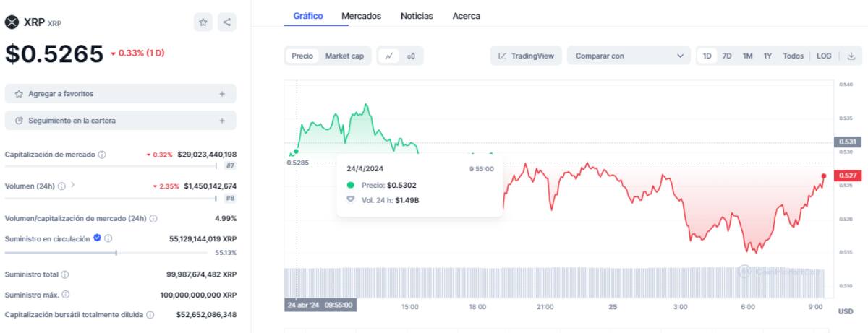
Task: Click info icon next to Suministro máx.
Action: (66, 295)
